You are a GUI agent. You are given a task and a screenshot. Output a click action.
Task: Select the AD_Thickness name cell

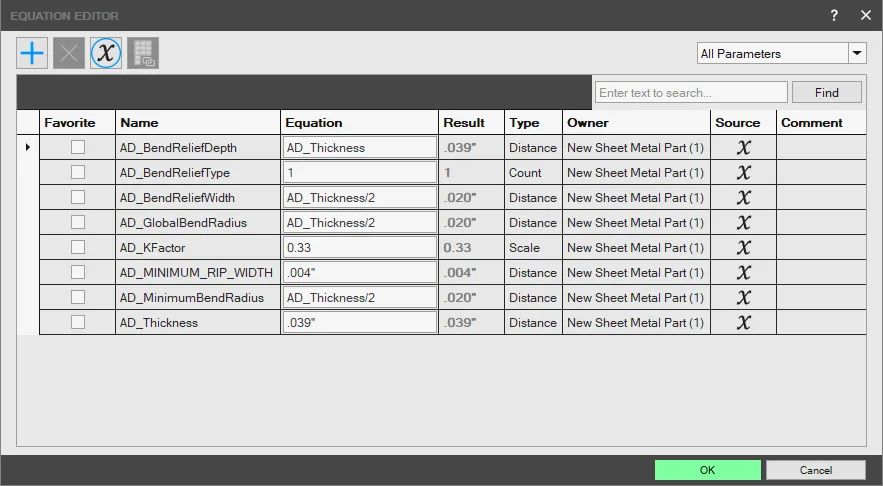point(198,322)
